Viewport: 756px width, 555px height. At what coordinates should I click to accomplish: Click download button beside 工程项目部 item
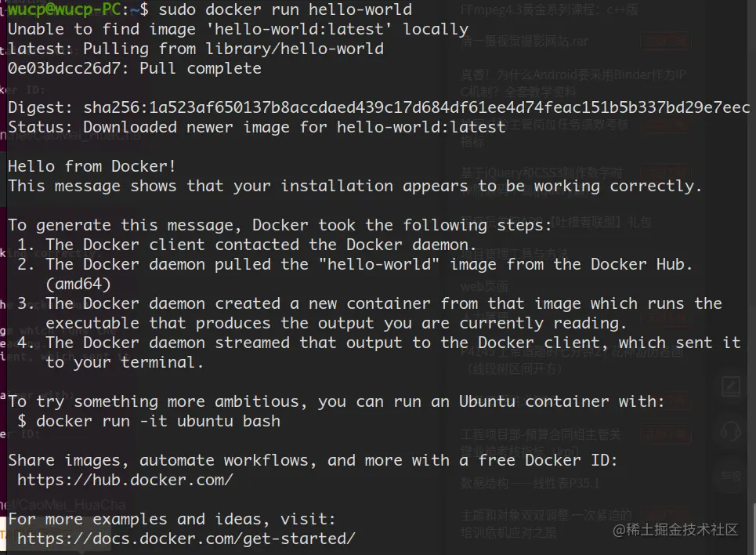[x=664, y=434]
